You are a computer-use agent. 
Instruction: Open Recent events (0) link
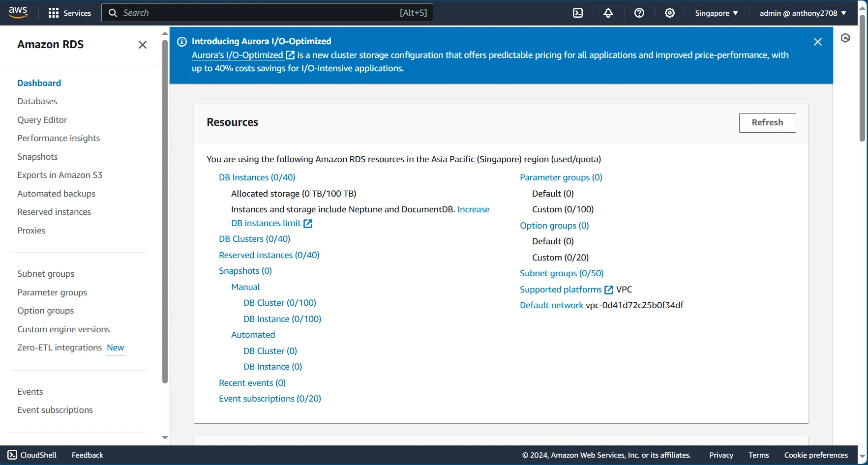tap(252, 383)
